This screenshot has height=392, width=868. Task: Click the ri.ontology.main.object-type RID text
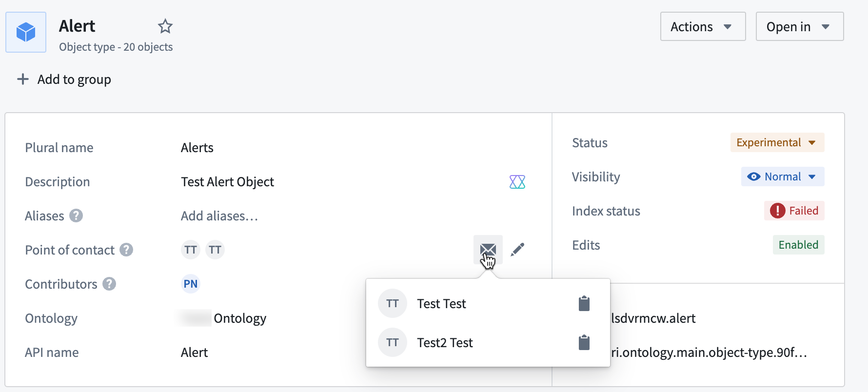click(x=709, y=352)
